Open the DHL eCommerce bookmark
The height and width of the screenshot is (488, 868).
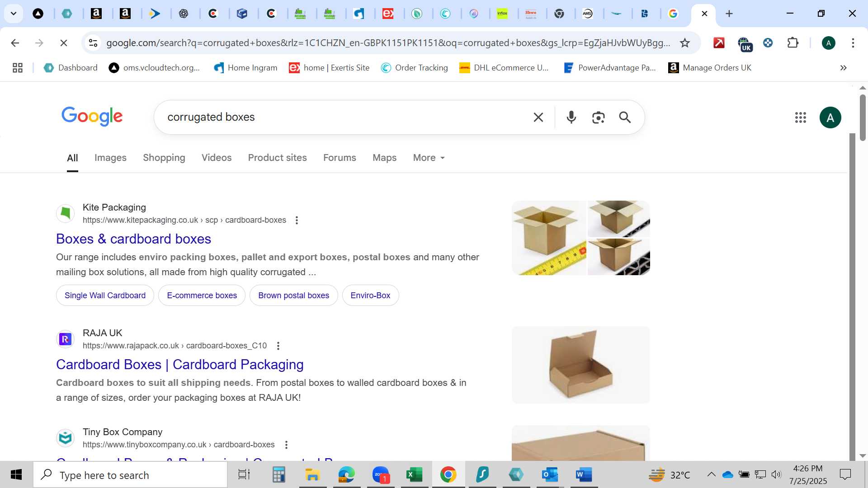pos(504,68)
